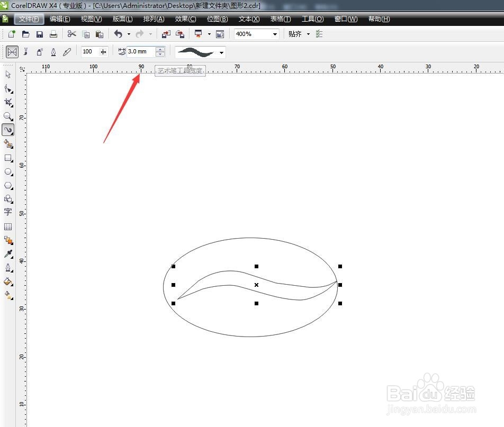504x427 pixels.
Task: Activate Calligraphic pen mode
Action: pos(53,52)
